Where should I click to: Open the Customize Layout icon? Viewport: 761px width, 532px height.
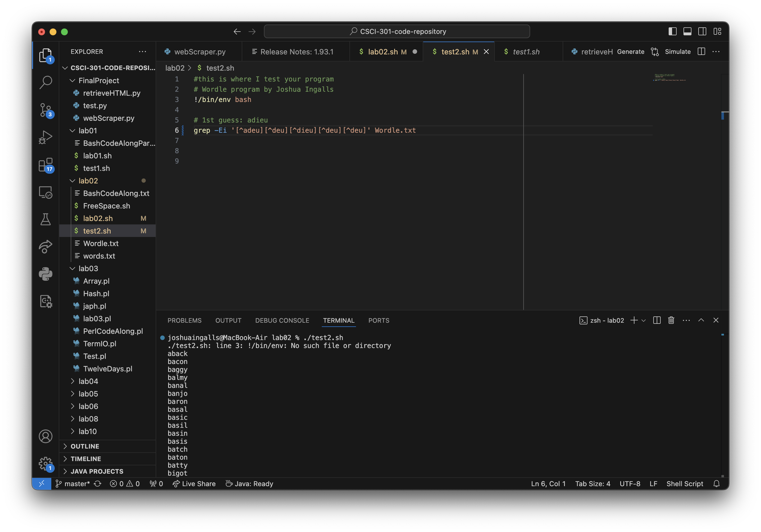[717, 31]
